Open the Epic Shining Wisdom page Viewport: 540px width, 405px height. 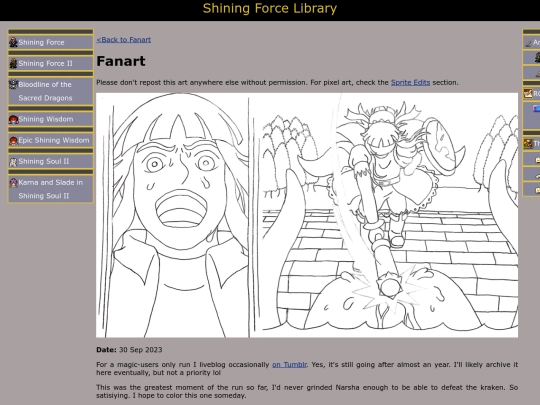tap(51, 140)
